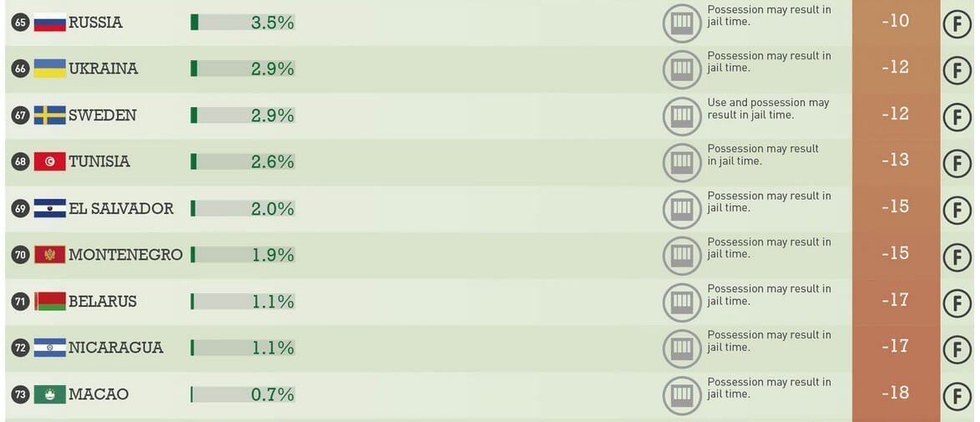Click the NICARAGUA country name
Screen dimensions: 980x422
(116, 348)
